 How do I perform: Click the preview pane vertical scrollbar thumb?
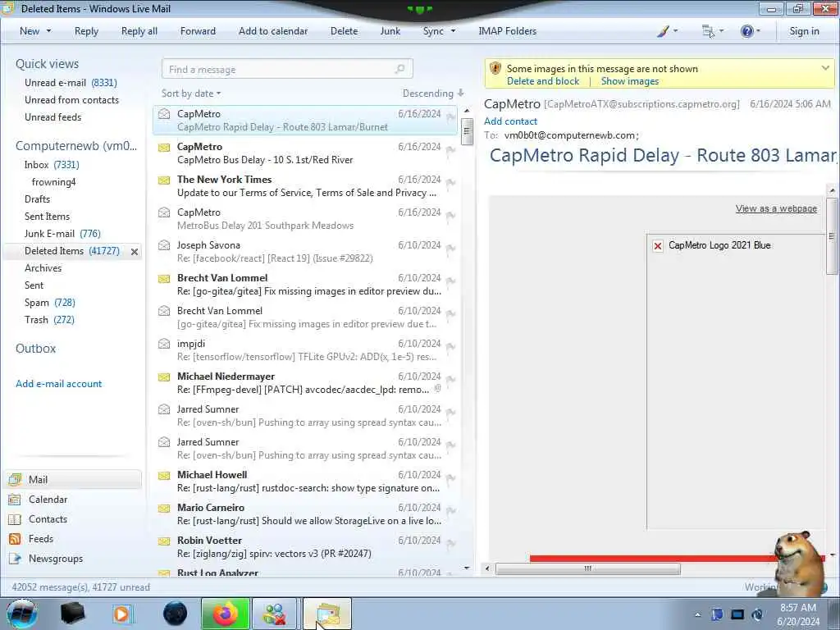click(x=832, y=235)
